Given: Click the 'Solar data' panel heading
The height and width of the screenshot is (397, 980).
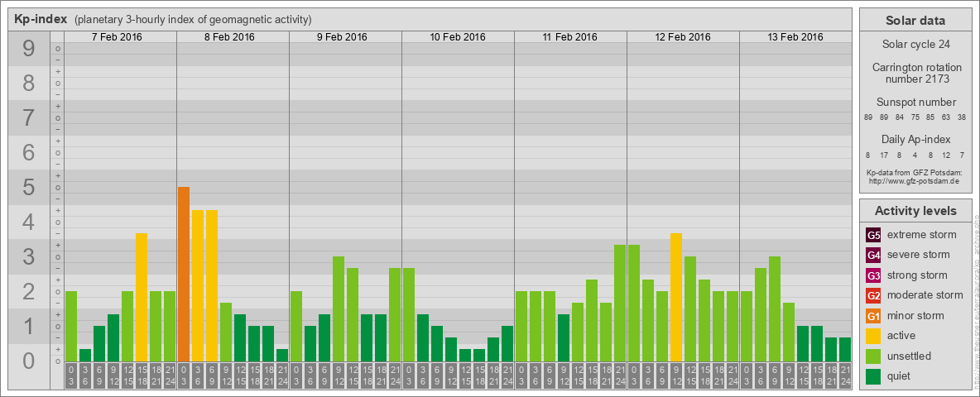Looking at the screenshot, I should point(915,21).
